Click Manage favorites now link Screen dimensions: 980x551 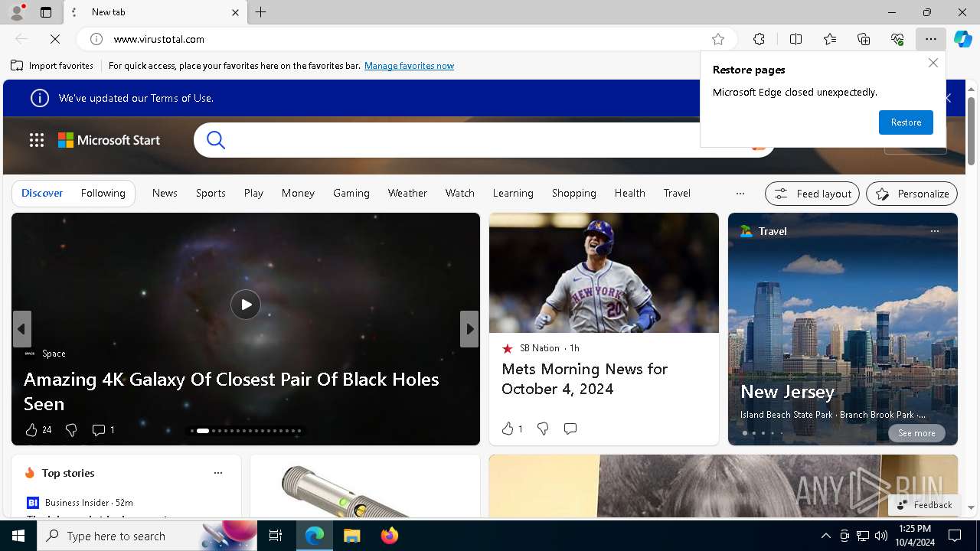pos(409,66)
